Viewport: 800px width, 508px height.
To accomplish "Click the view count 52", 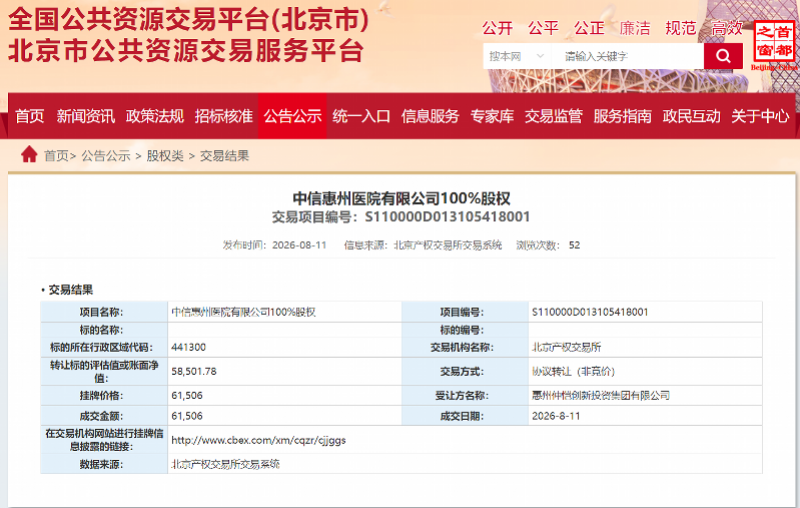I will point(574,245).
